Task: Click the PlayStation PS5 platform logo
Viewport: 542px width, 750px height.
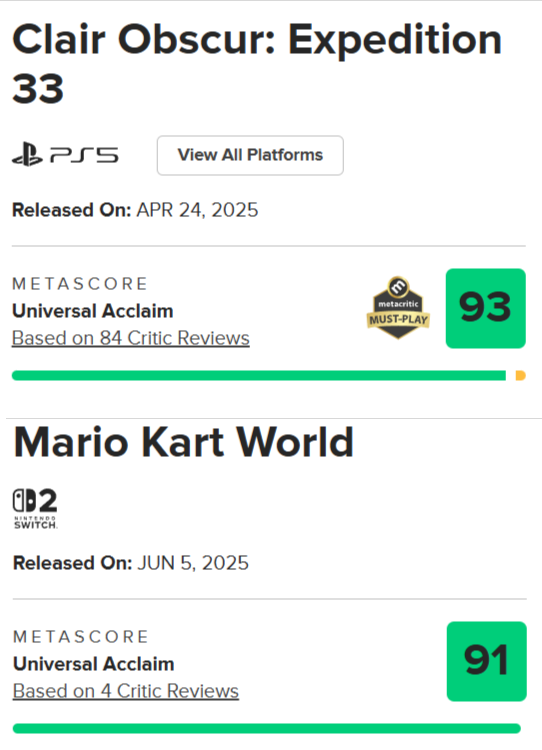Action: pyautogui.click(x=65, y=155)
